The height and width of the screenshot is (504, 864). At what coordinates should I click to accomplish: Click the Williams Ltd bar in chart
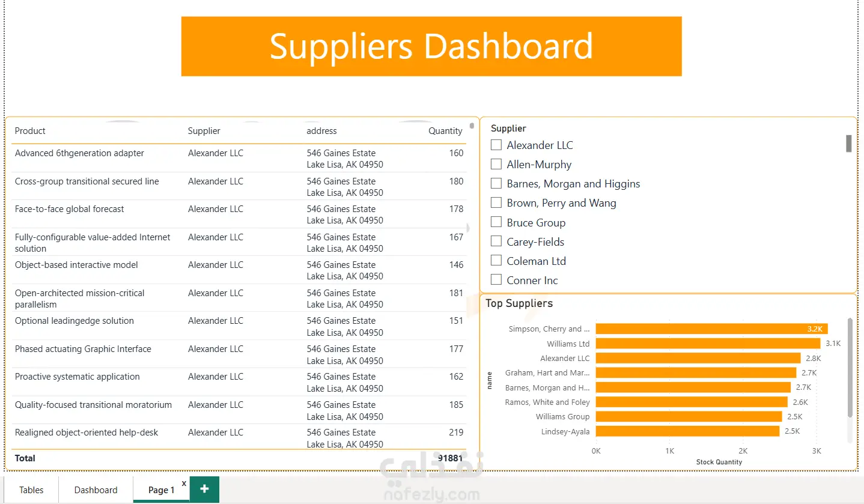click(x=708, y=344)
